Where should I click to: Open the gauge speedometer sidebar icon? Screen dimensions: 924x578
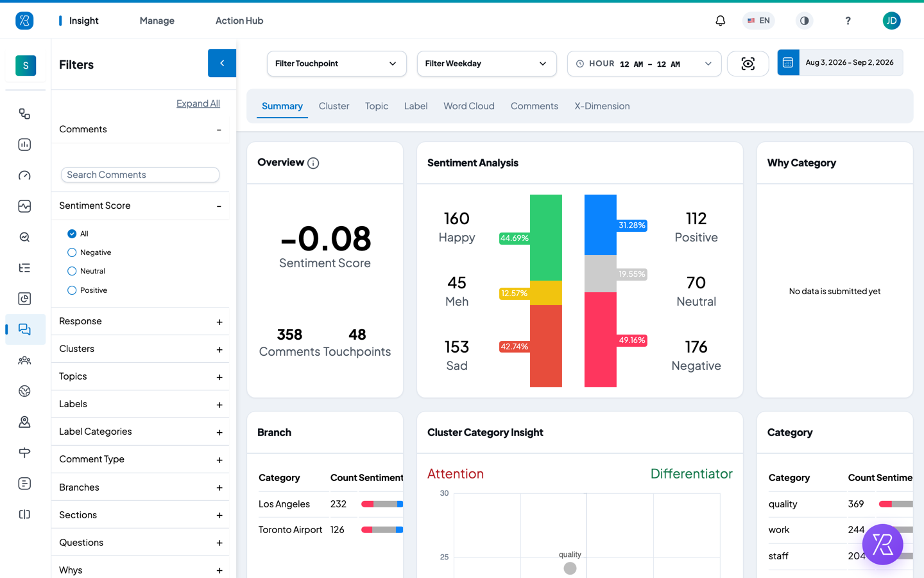(24, 175)
